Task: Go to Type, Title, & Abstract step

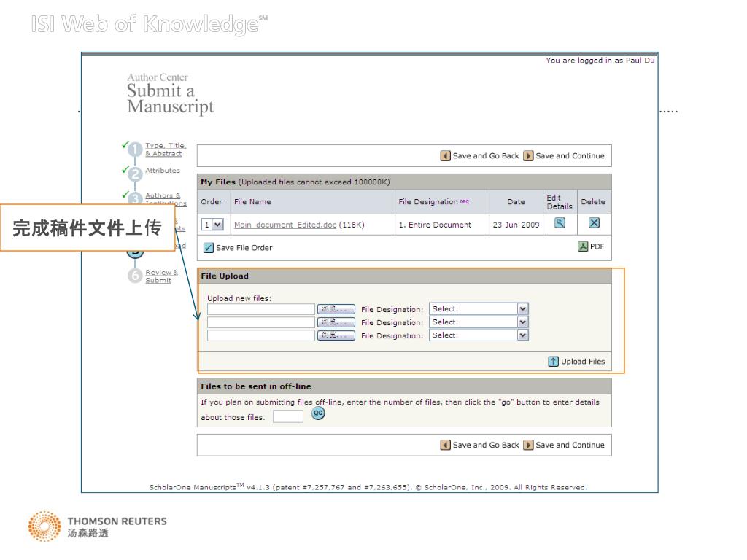Action: coord(166,149)
